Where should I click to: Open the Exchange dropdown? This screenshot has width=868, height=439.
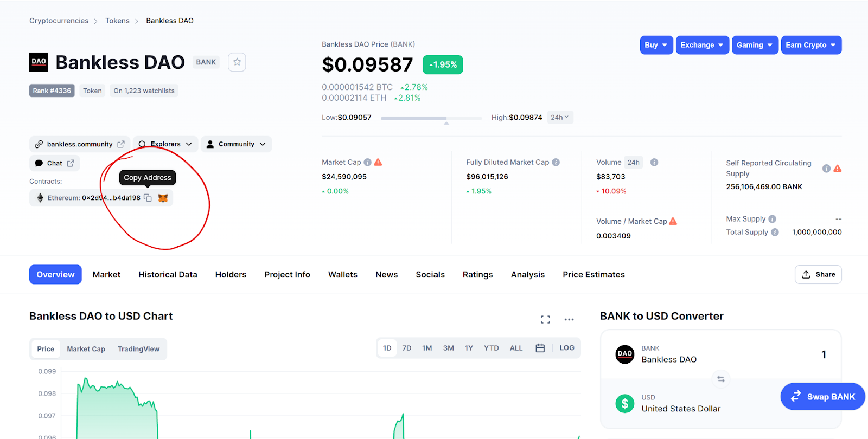coord(703,45)
